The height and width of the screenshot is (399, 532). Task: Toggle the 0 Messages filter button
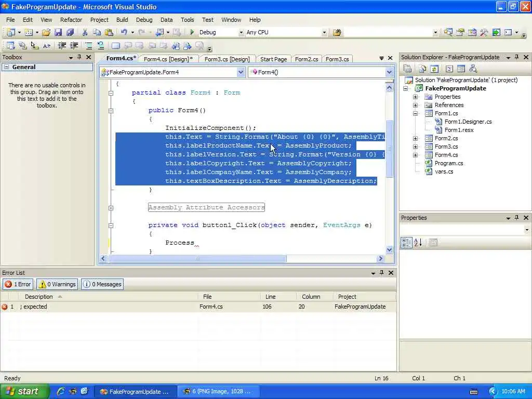coord(102,284)
